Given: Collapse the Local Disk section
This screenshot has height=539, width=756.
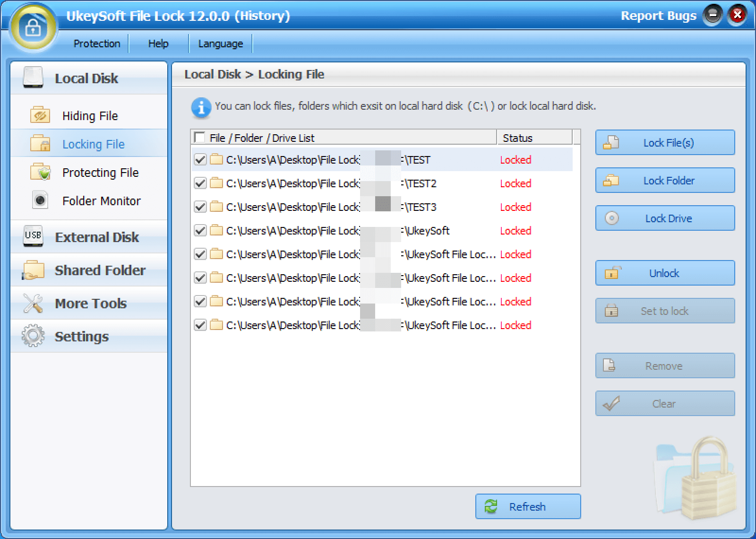Looking at the screenshot, I should tap(89, 78).
